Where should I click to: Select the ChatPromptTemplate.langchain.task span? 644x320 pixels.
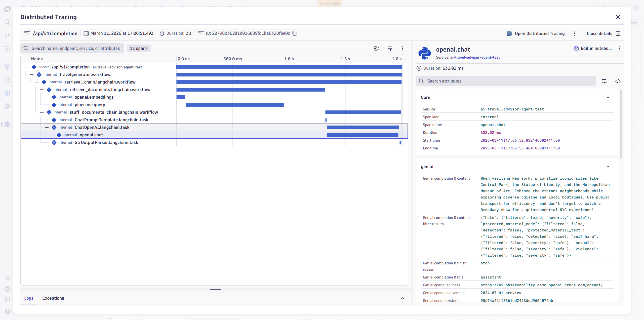coord(214,120)
